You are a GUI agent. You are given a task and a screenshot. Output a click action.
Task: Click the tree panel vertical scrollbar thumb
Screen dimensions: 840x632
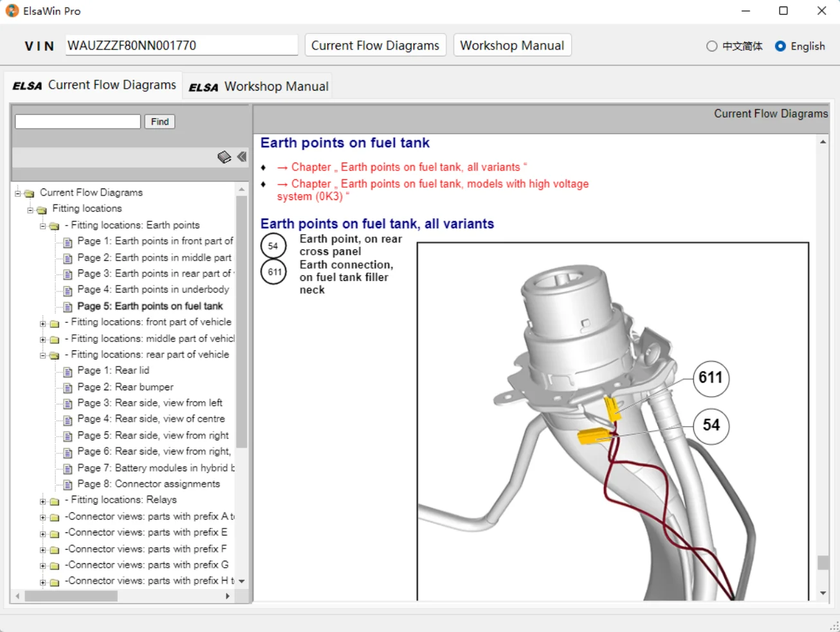coord(242,321)
